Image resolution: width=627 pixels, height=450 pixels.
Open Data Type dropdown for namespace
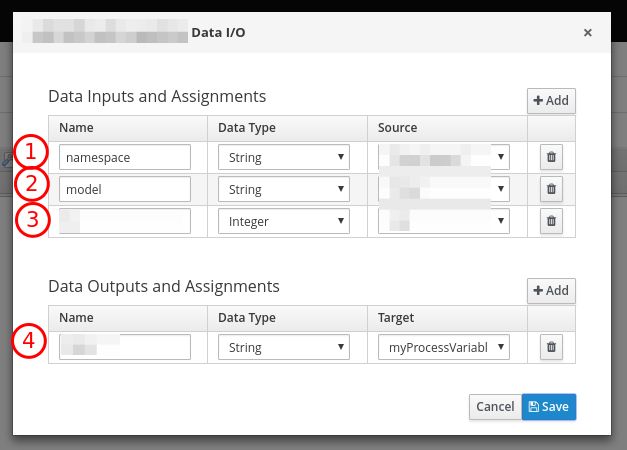pos(283,157)
